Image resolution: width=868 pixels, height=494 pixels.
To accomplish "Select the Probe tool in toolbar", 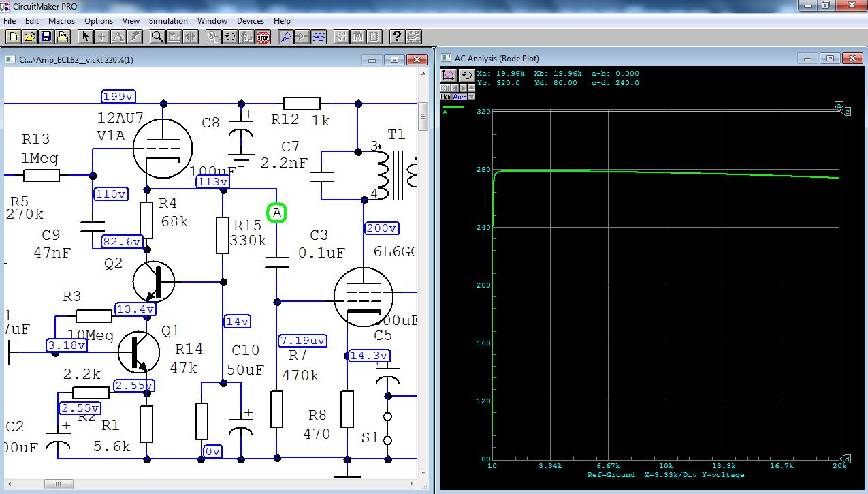I will coord(285,37).
